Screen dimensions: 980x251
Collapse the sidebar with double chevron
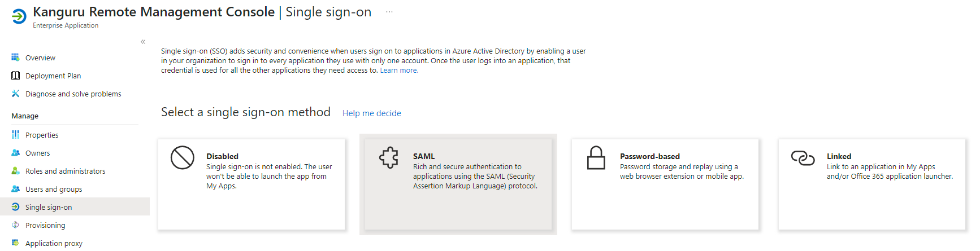(x=143, y=42)
